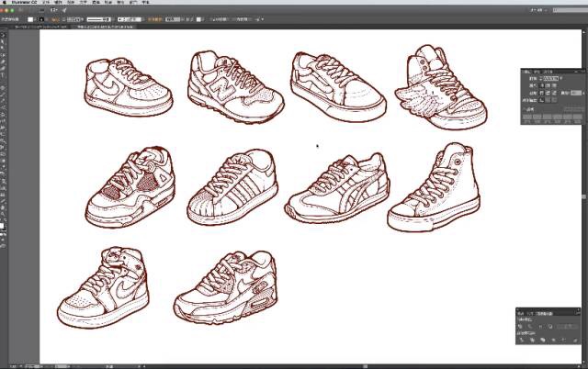The image size is (588, 369).
Task: Set round join corner in Stroke panel
Action: tap(548, 93)
